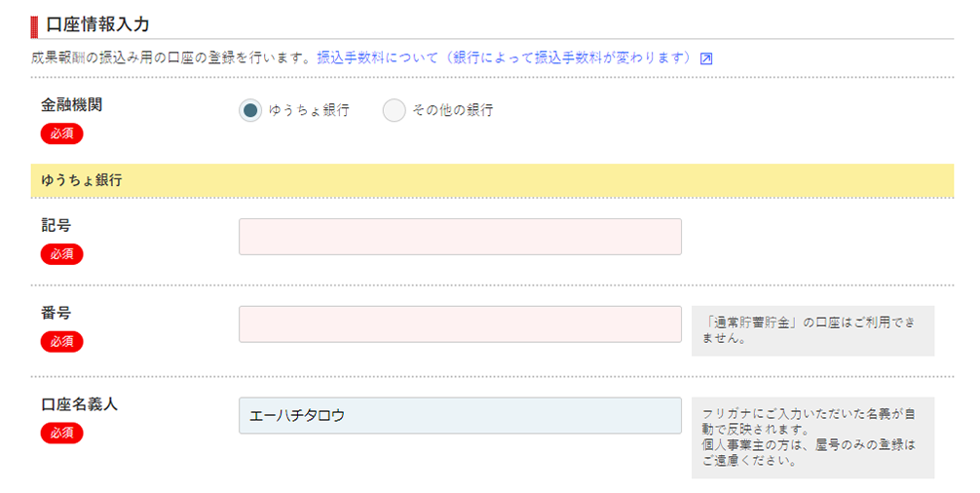Click the 口座情報入力 heading
This screenshot has height=493, width=980.
tap(97, 25)
